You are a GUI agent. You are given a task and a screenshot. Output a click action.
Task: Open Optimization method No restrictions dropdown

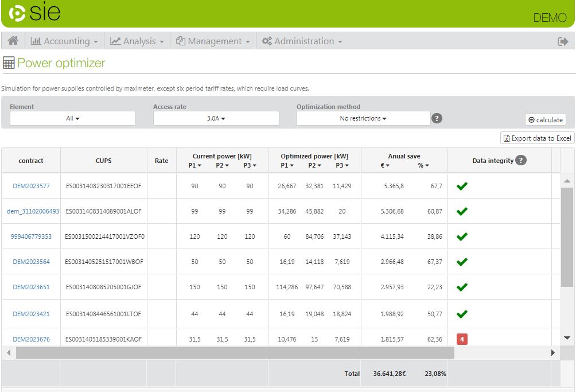tap(363, 118)
